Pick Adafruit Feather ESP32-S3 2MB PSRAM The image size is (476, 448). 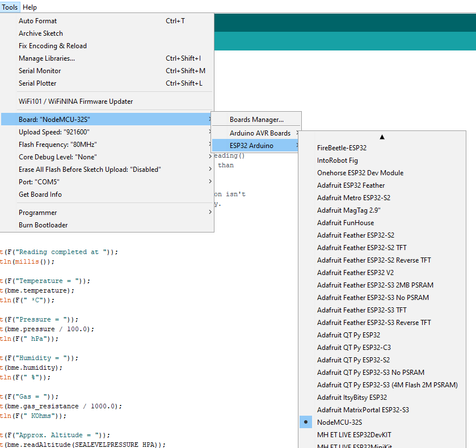pos(382,285)
